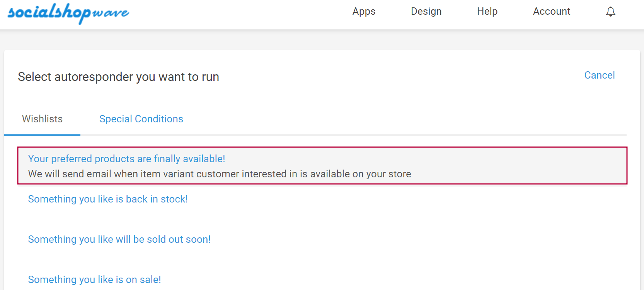Switch to the Special Conditions tab
Viewport: 644px width, 290px height.
coord(141,119)
